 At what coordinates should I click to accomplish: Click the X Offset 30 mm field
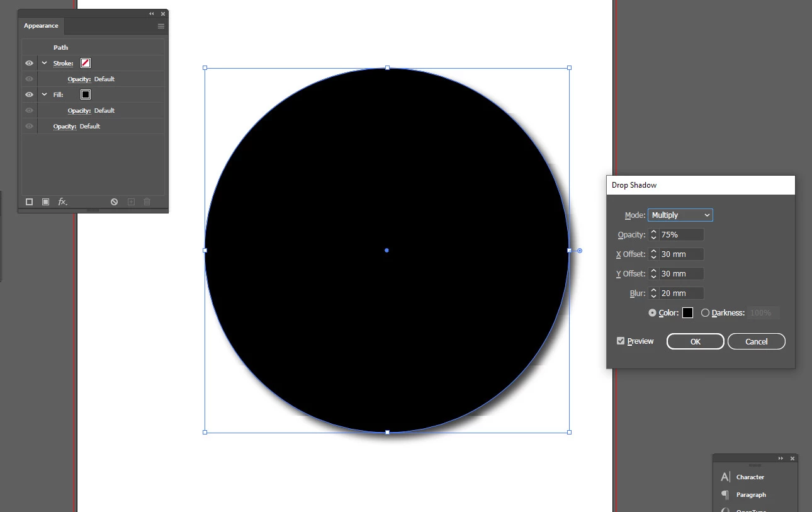click(x=681, y=254)
